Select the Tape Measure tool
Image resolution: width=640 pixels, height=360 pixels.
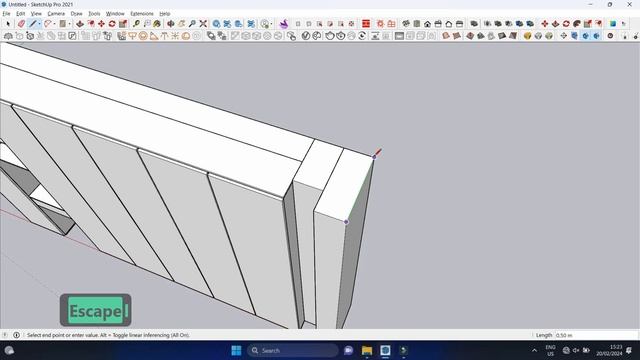click(136, 24)
